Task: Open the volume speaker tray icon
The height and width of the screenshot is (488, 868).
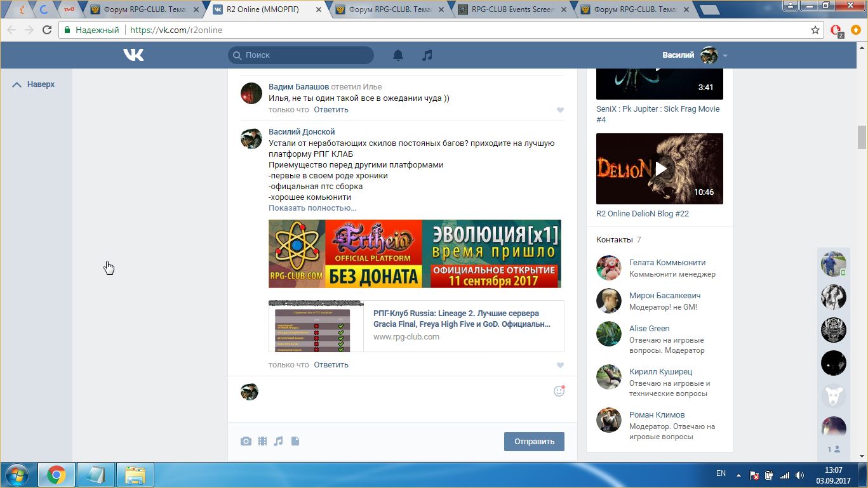Action: pyautogui.click(x=800, y=475)
